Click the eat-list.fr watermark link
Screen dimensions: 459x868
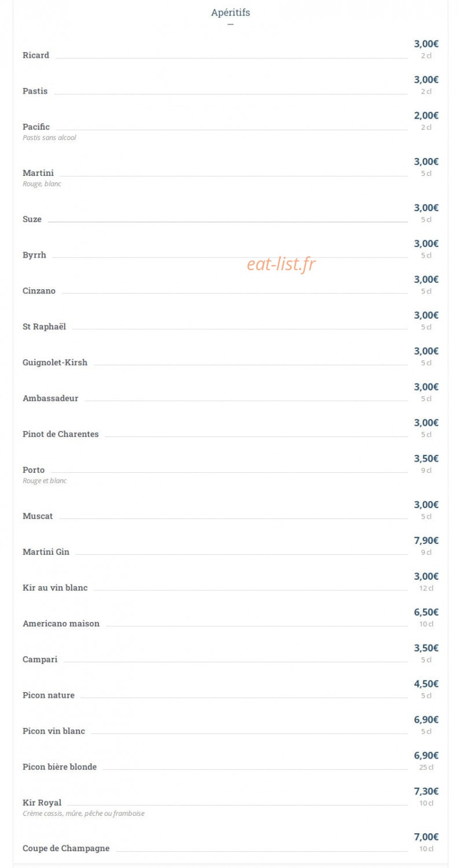[x=281, y=264]
